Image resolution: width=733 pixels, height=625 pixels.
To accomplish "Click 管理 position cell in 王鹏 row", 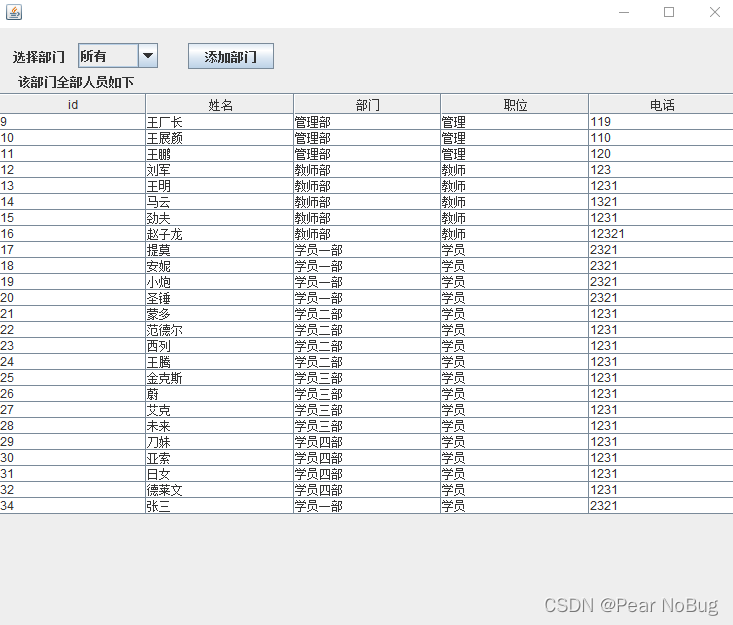I will (515, 154).
